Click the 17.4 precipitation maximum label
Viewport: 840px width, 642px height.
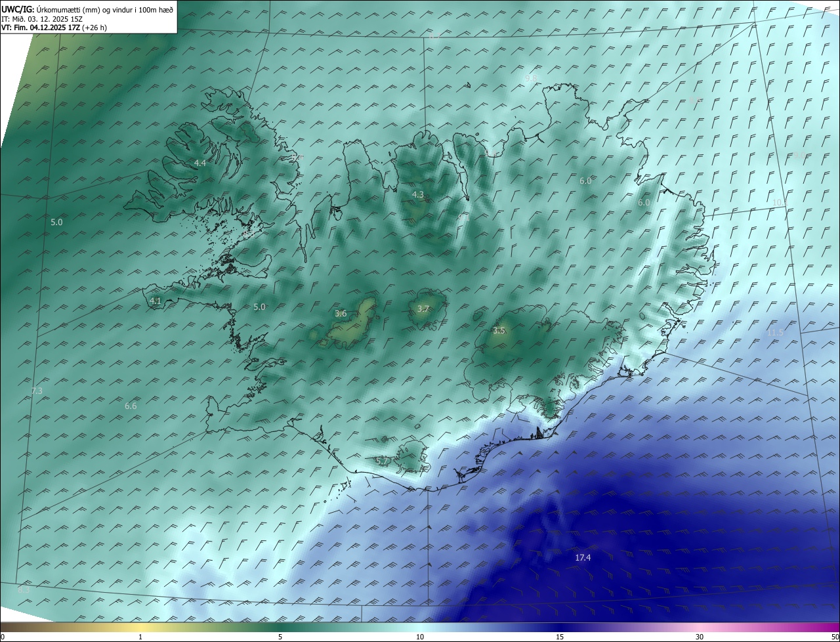point(583,557)
